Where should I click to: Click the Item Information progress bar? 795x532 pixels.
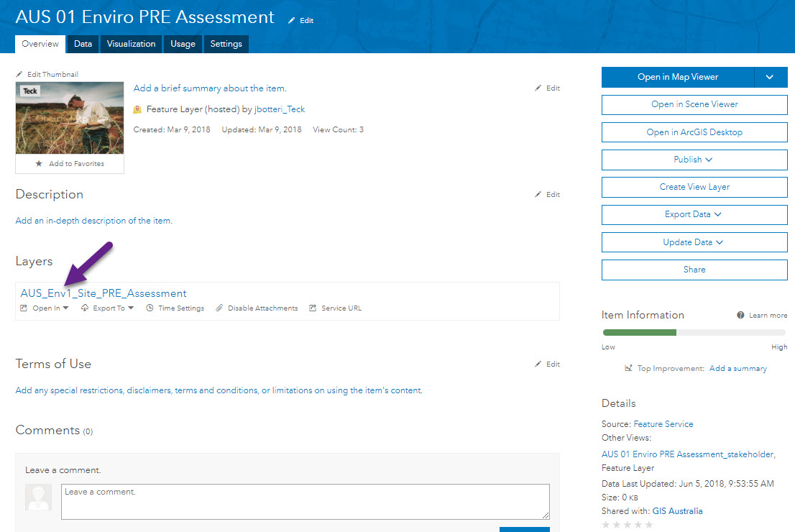[x=694, y=333]
